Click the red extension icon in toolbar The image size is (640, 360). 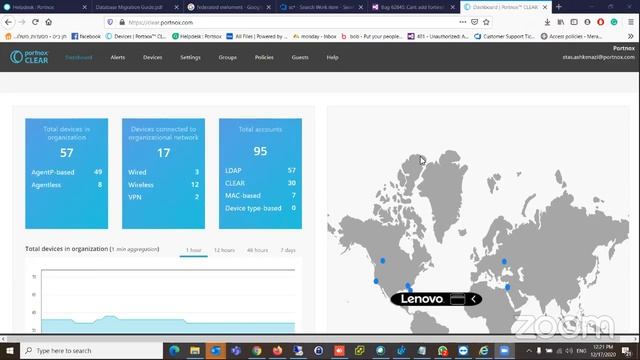(x=600, y=22)
